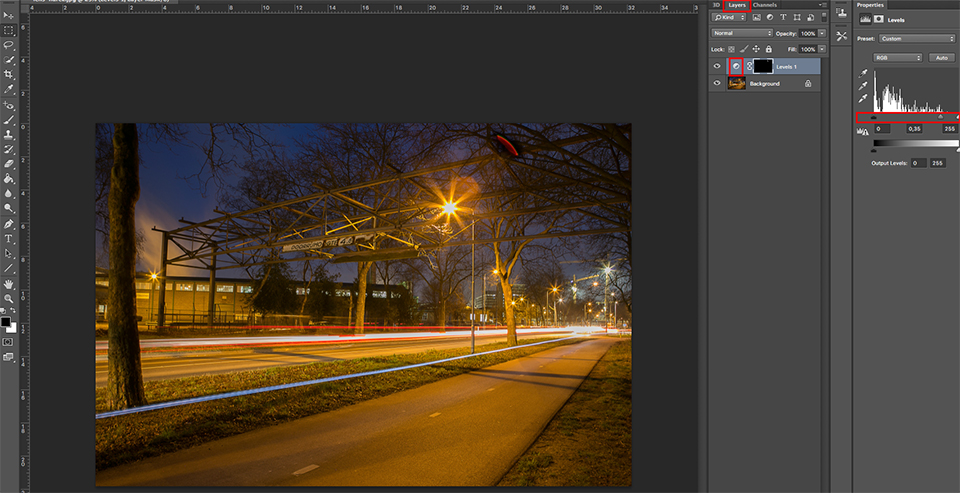This screenshot has width=960, height=493.
Task: Select the Blur tool
Action: [x=9, y=194]
